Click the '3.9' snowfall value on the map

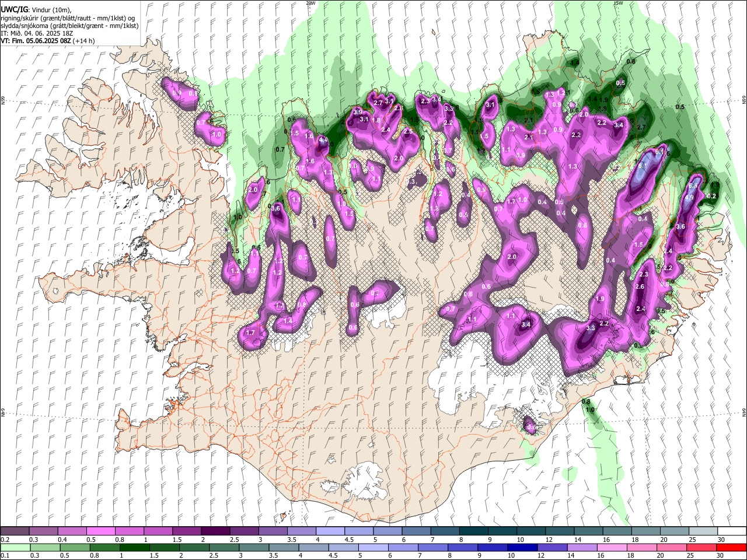tap(358, 112)
